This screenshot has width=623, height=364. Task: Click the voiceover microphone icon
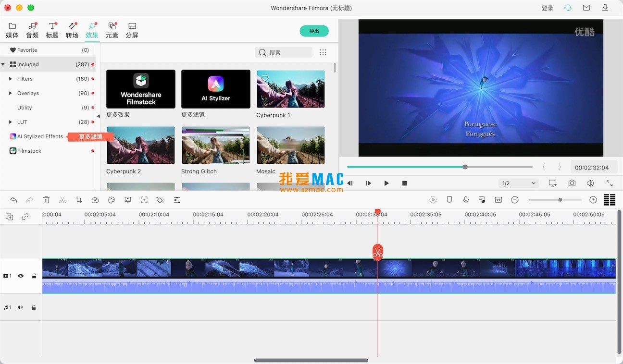[x=466, y=200]
